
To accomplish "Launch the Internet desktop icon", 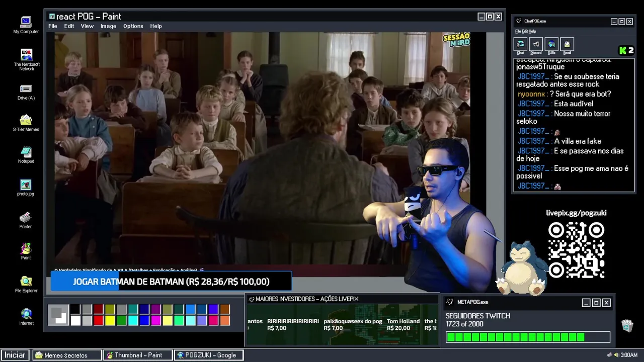I will (26, 317).
